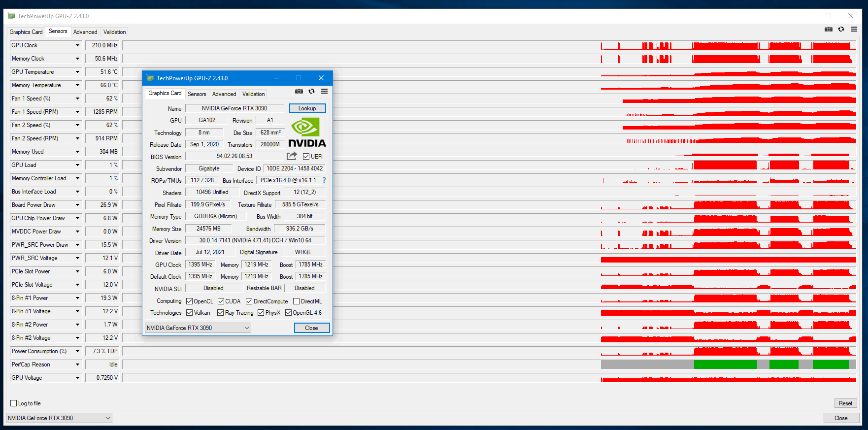
Task: Switch to Graphics Card tab in Sensors window
Action: click(x=26, y=32)
